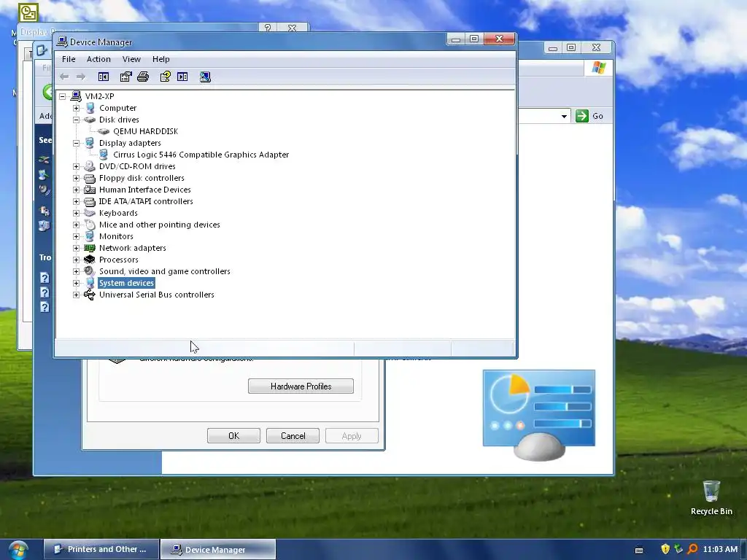Click the taskbar clock showing 11:03 AM
This screenshot has width=747, height=560.
coord(720,549)
